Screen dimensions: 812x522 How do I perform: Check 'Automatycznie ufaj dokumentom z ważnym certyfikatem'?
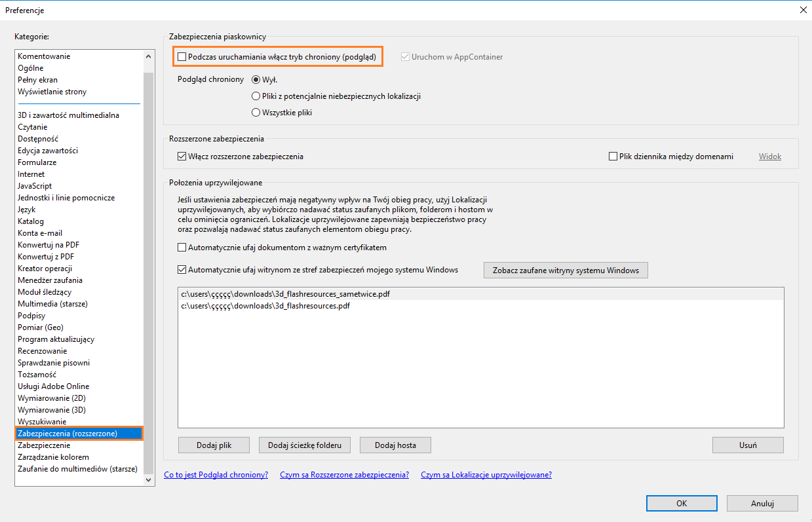click(182, 248)
